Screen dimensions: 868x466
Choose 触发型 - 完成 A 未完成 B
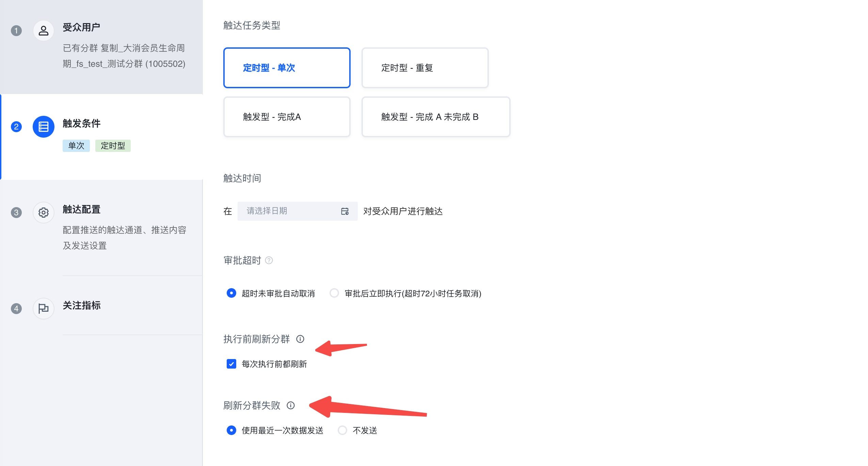[x=436, y=117]
